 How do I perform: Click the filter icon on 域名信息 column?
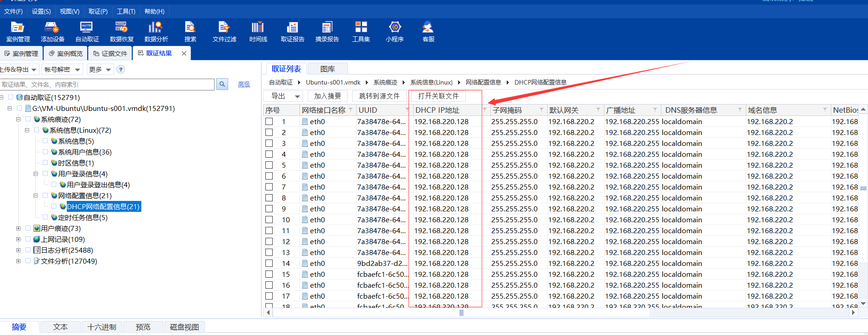pyautogui.click(x=825, y=110)
